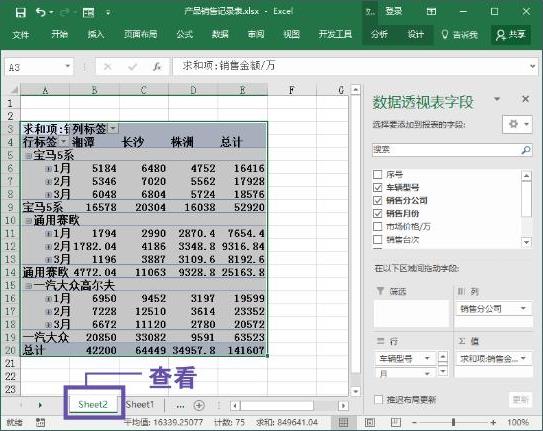The width and height of the screenshot is (543, 431).
Task: Click the fx insert function icon
Action: point(157,66)
